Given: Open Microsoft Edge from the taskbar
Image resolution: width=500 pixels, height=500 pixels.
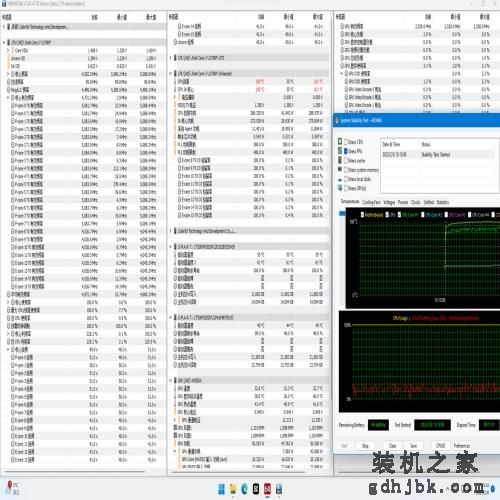Looking at the screenshot, I should pos(244,489).
